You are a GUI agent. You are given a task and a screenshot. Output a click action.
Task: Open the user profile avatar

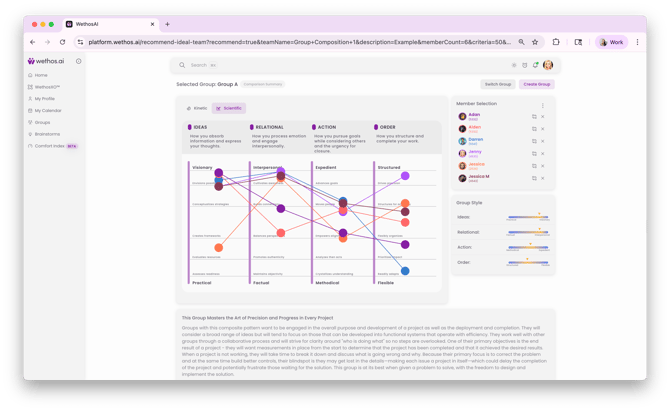[548, 65]
